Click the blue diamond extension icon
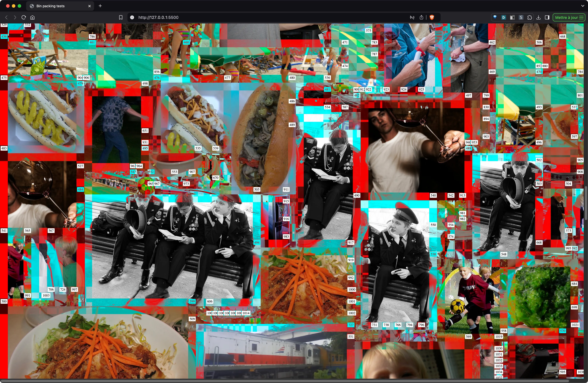 [495, 17]
